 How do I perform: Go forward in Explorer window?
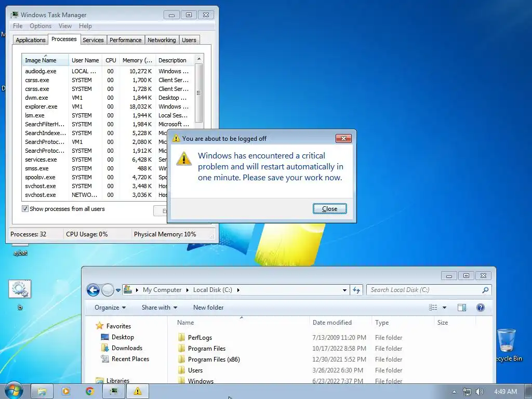(x=108, y=290)
